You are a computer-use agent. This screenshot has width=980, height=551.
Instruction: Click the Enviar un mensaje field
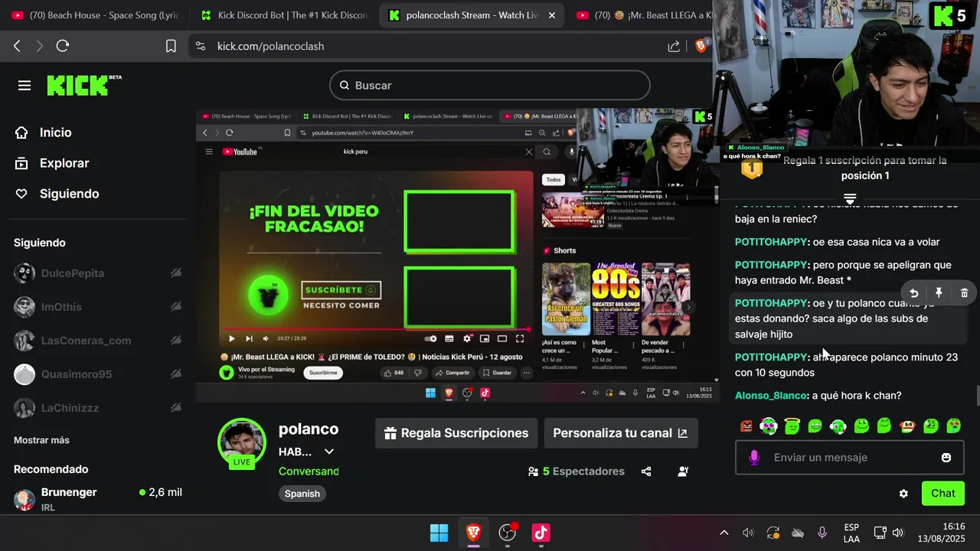click(x=850, y=458)
